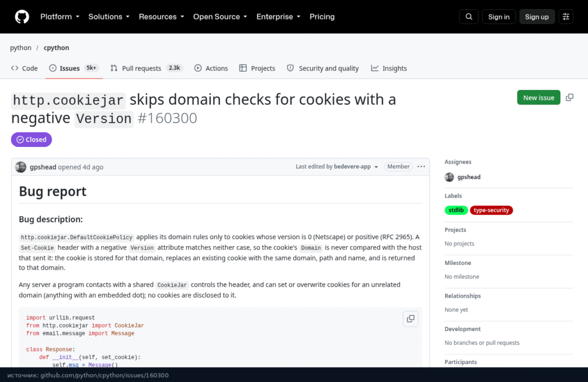Expand the Solutions menu
This screenshot has width=588, height=382.
pyautogui.click(x=109, y=17)
